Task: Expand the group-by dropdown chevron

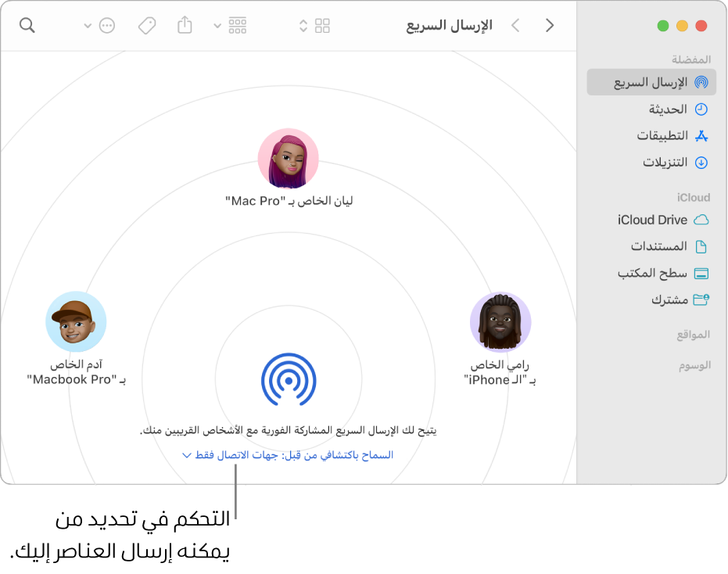Action: [217, 26]
